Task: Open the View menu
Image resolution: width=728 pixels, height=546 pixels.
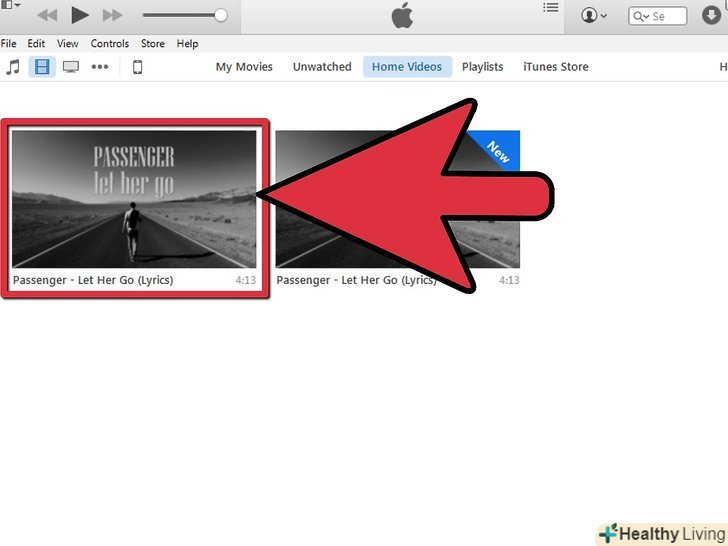Action: [x=68, y=44]
